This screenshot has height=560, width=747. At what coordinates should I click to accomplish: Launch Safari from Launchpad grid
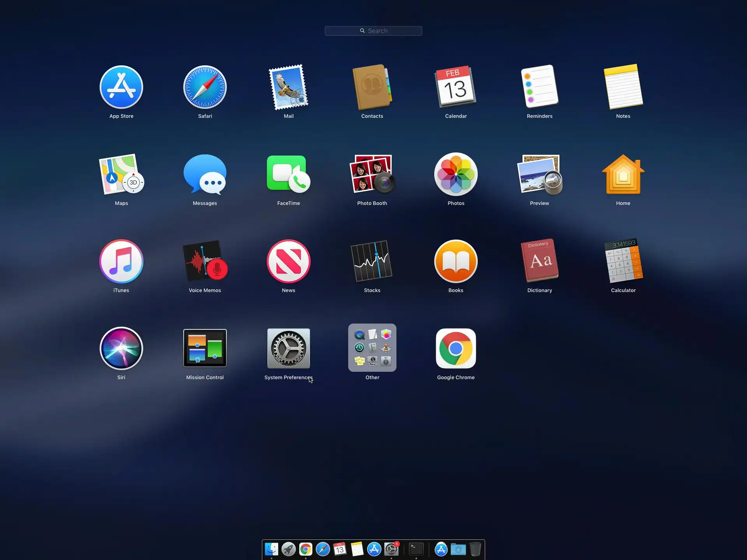tap(205, 87)
